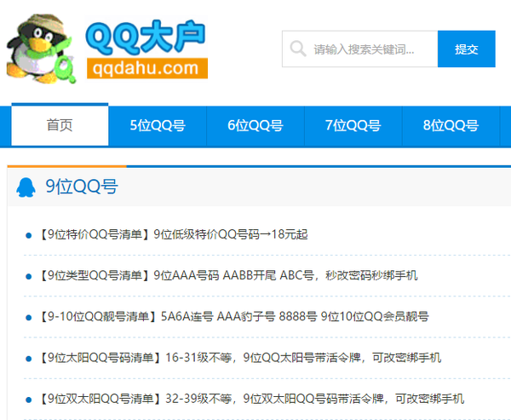This screenshot has width=511, height=420.
Task: Open 9-10位QQ靓号清单 5A6A连号 link
Action: pyautogui.click(x=233, y=317)
